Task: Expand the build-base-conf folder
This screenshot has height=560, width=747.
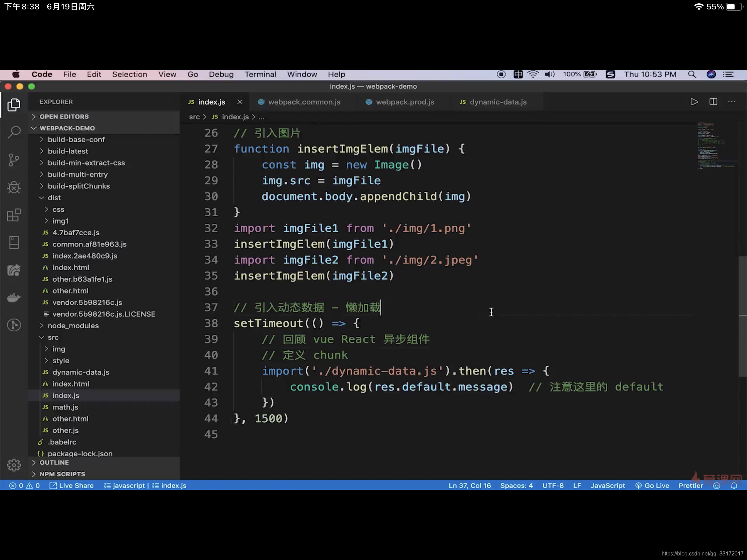Action: click(x=76, y=139)
